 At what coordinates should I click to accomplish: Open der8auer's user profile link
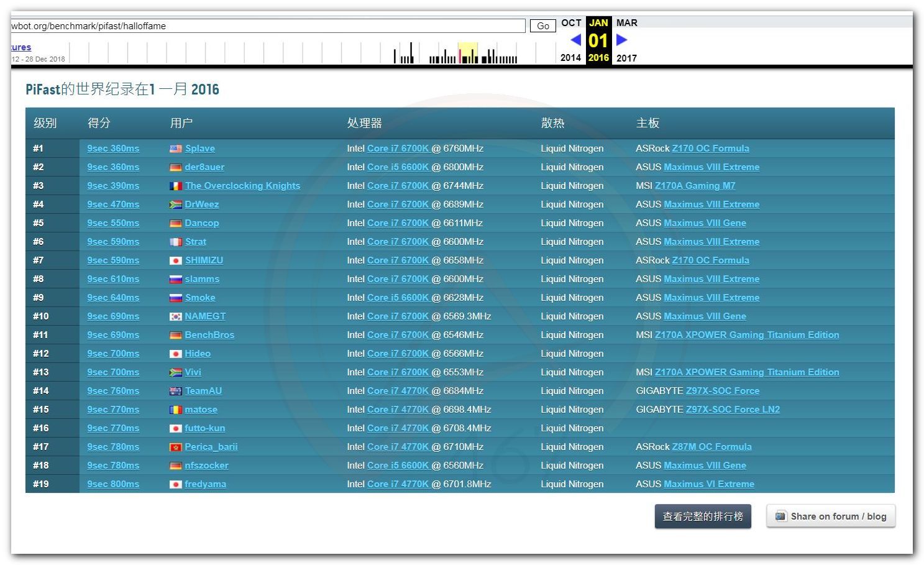coord(204,167)
